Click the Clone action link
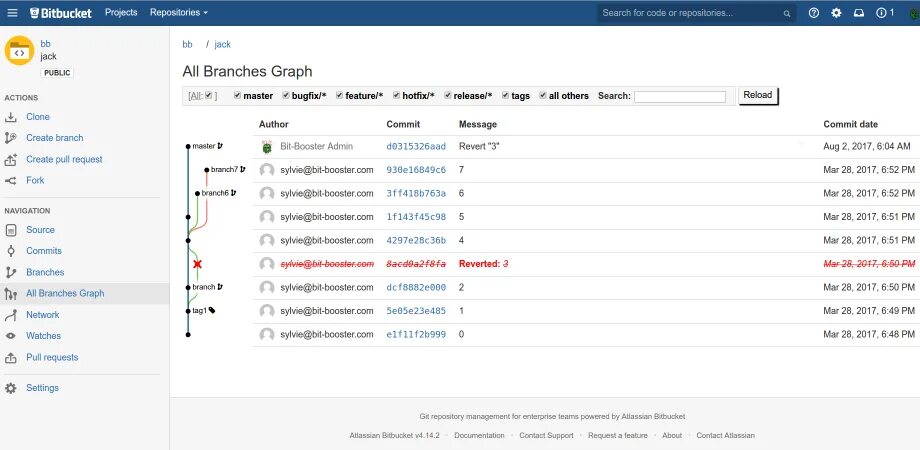920x450 pixels. point(38,117)
